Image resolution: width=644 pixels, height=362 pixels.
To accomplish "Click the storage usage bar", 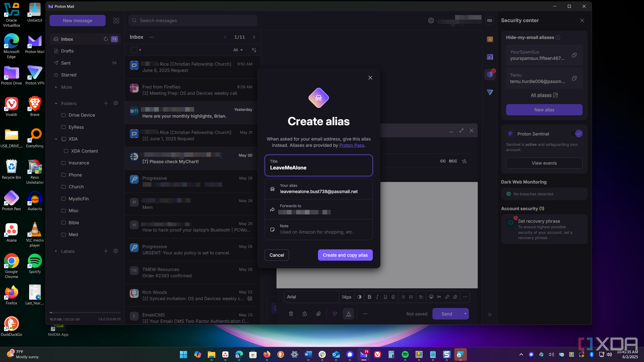I will (x=85, y=313).
